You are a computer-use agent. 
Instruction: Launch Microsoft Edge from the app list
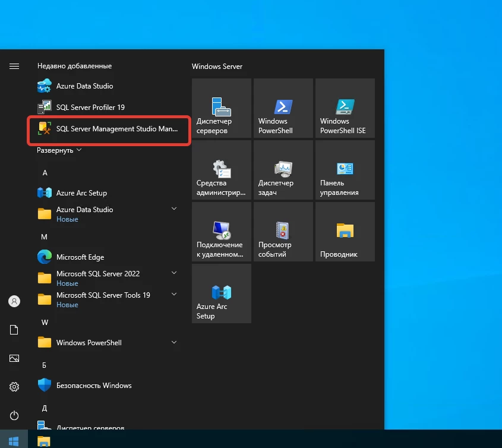80,257
